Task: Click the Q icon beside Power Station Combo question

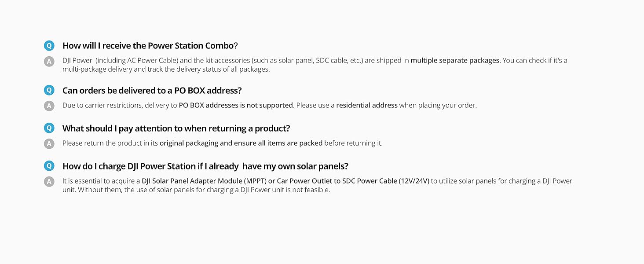Action: pyautogui.click(x=49, y=46)
